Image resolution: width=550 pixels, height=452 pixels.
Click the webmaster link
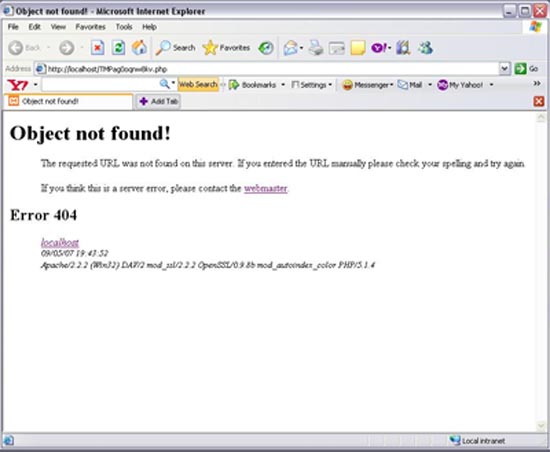tap(266, 188)
